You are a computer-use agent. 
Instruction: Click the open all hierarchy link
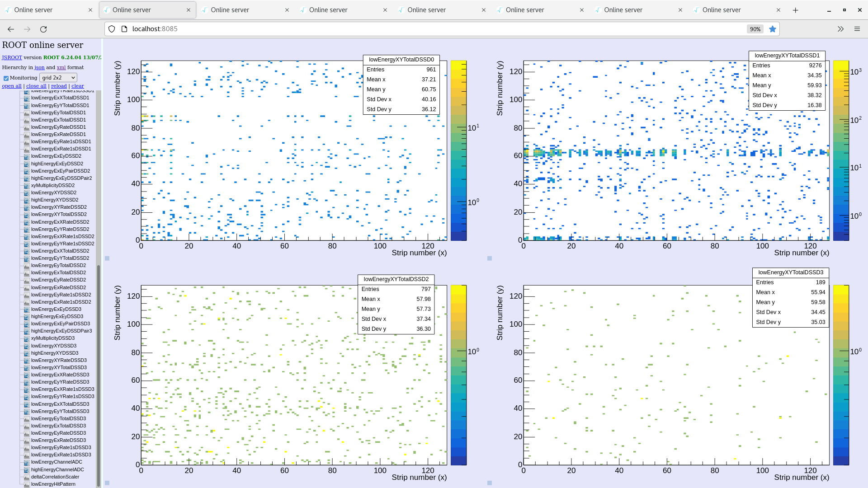click(x=11, y=86)
